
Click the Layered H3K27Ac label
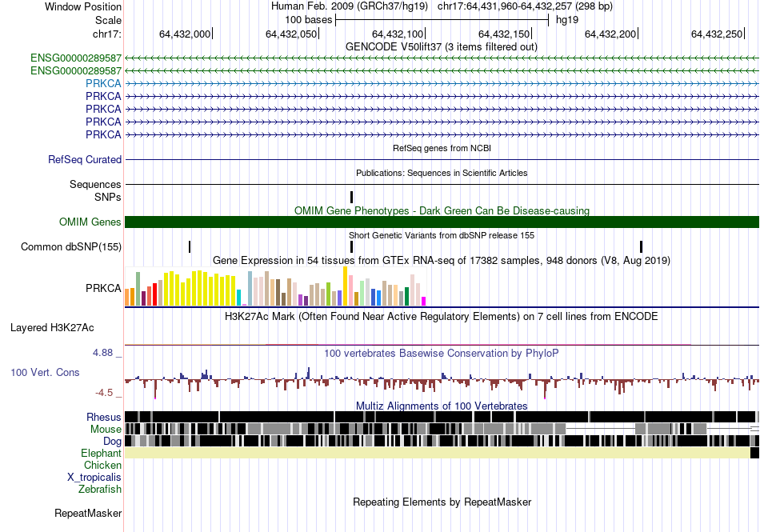52,327
